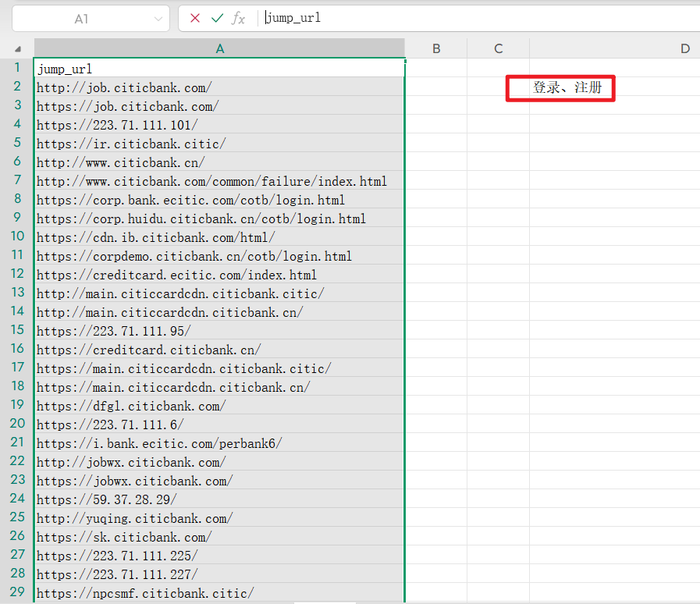700x604 pixels.
Task: Select the row 7 header
Action: (x=17, y=180)
